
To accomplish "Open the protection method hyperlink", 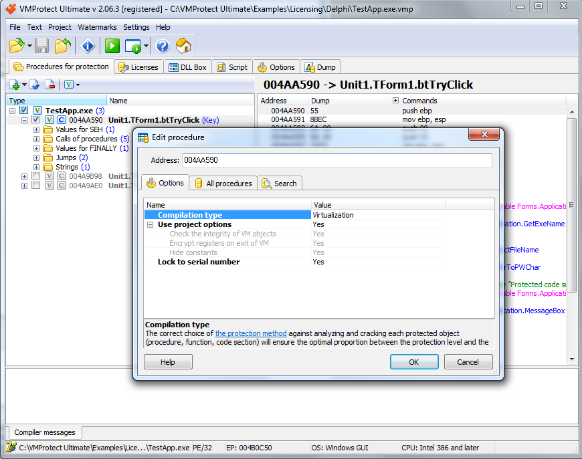I will tap(251, 333).
